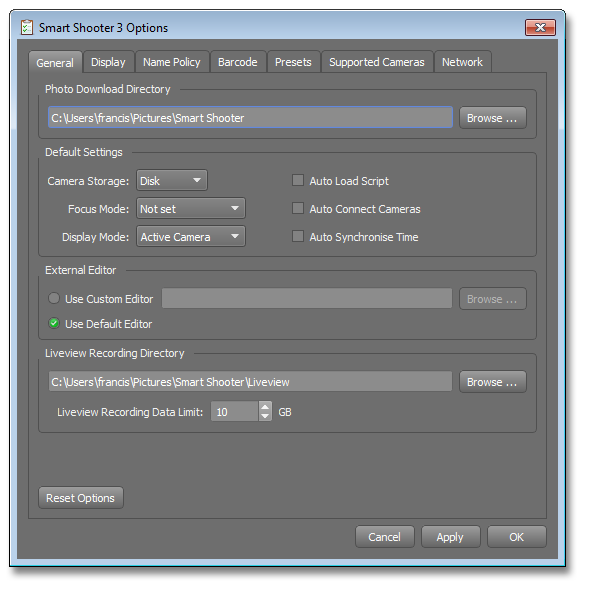Click the Photo Download Directory path field
This screenshot has height=594, width=589.
pos(250,118)
